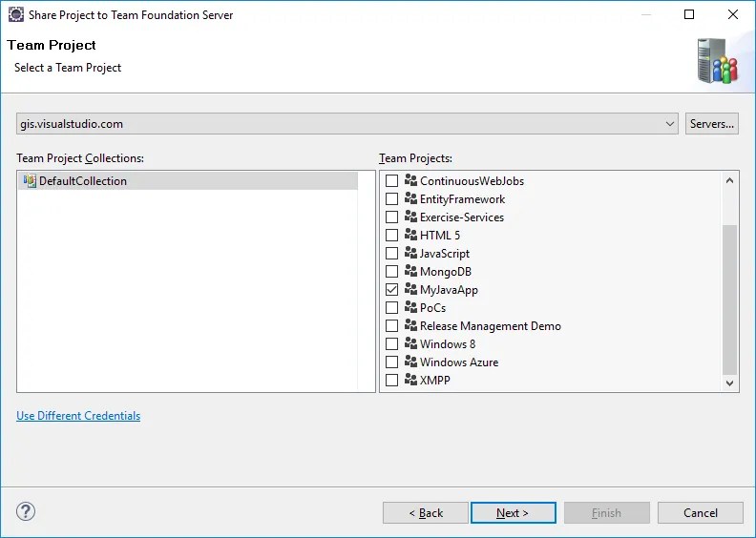Select the JavaScript project name

click(x=445, y=254)
